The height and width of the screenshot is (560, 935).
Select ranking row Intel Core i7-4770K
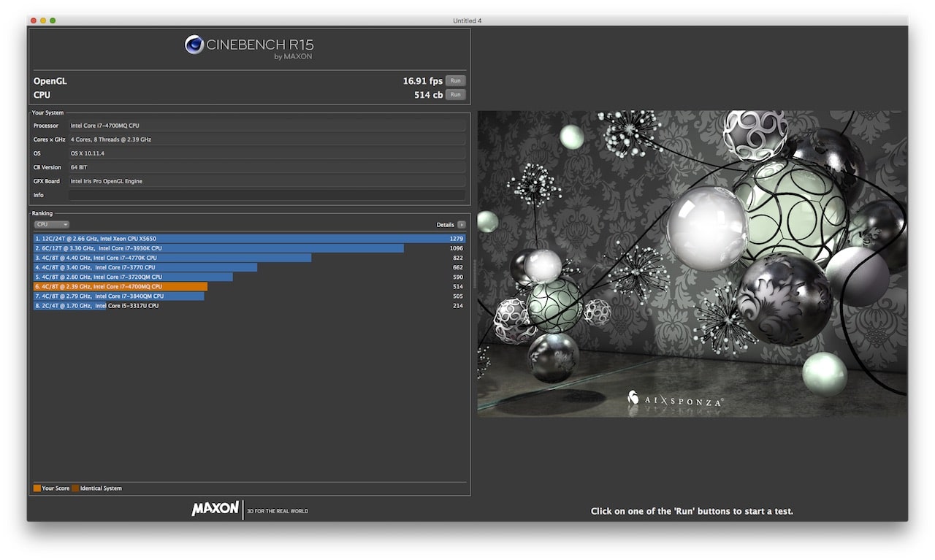pos(249,258)
